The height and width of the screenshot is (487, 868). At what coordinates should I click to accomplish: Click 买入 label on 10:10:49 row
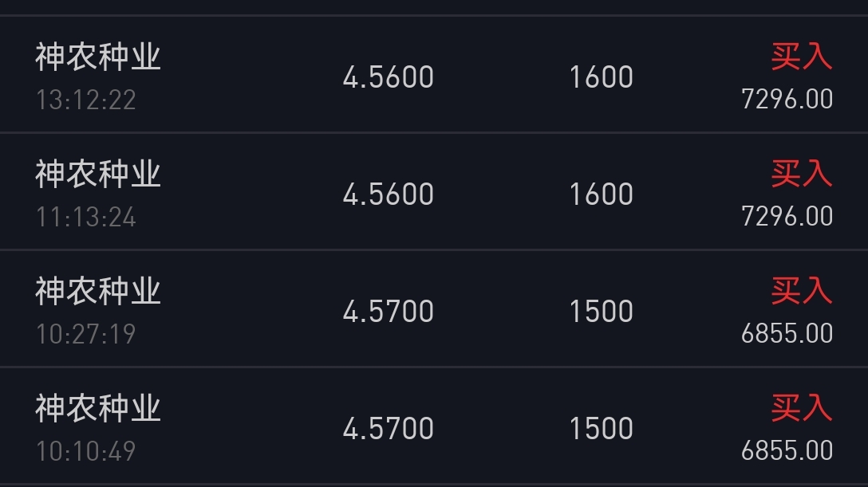(x=802, y=408)
